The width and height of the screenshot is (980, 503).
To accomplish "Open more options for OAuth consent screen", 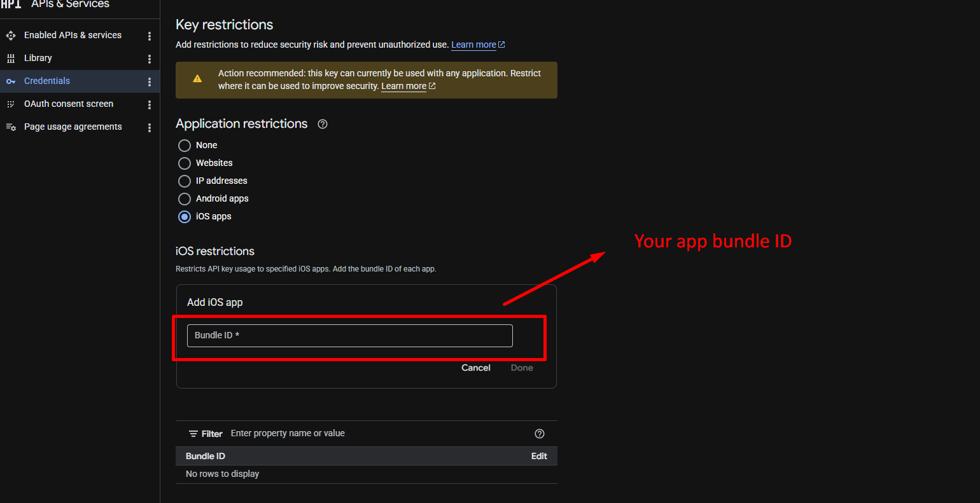I will point(150,105).
